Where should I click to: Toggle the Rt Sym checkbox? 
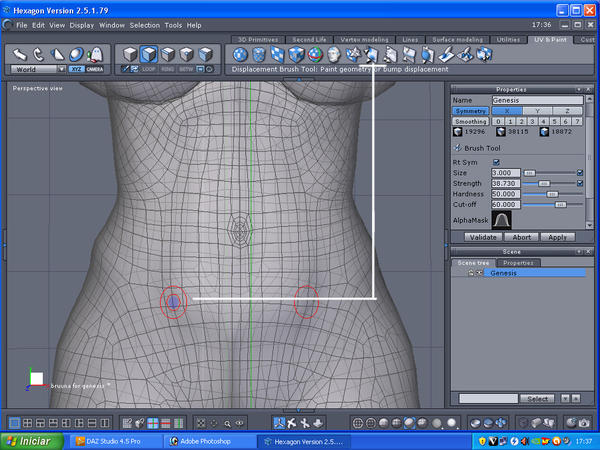[x=497, y=161]
